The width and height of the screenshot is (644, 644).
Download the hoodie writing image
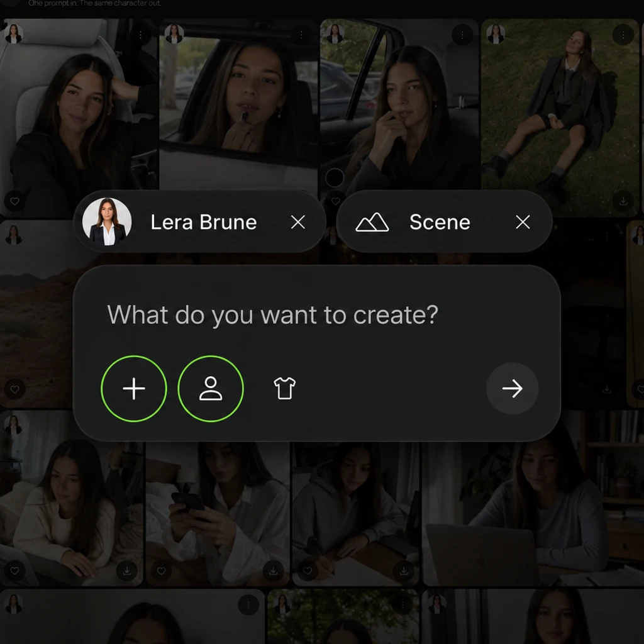point(404,570)
